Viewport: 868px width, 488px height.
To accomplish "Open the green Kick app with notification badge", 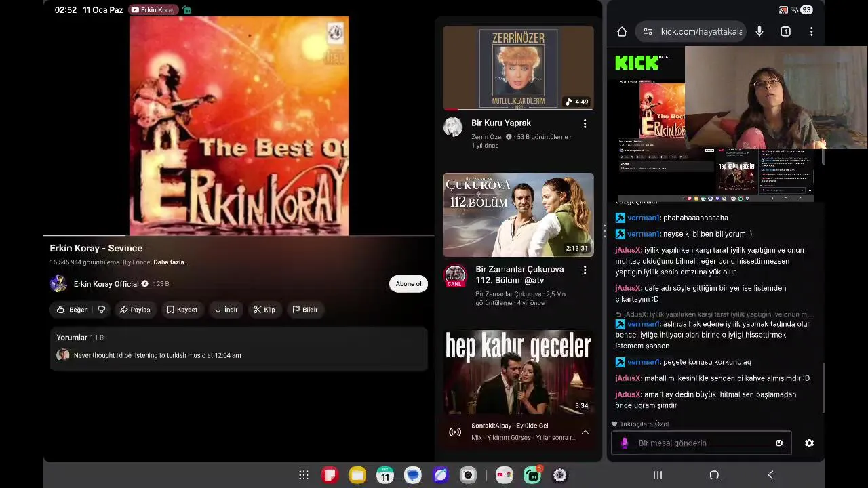I will [x=532, y=474].
